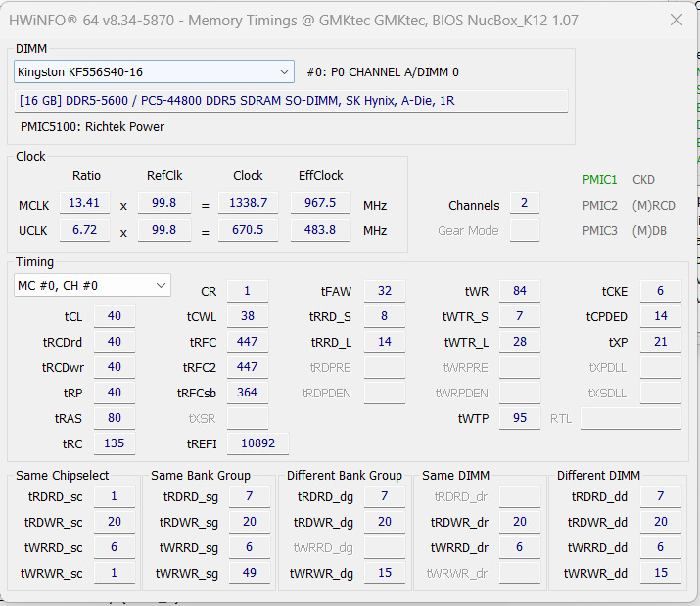Select the tRDWR_dr value field
700x606 pixels.
[520, 523]
